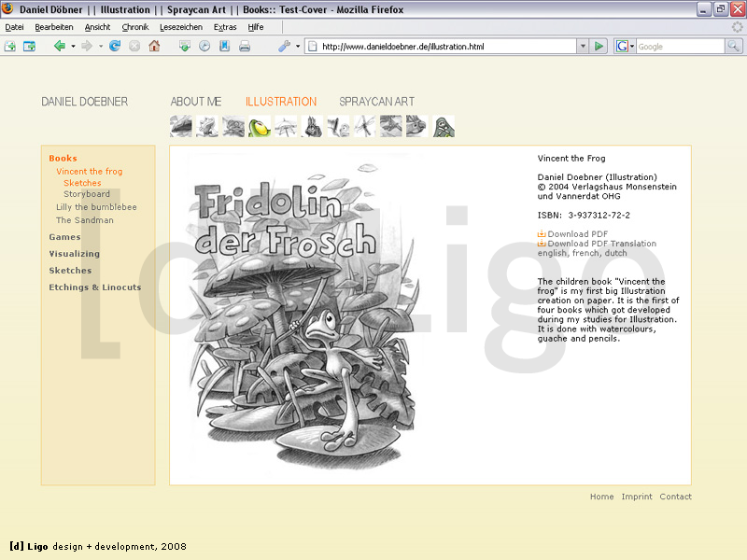This screenshot has height=560, width=747.
Task: Click the stop loading icon
Action: pos(134,46)
